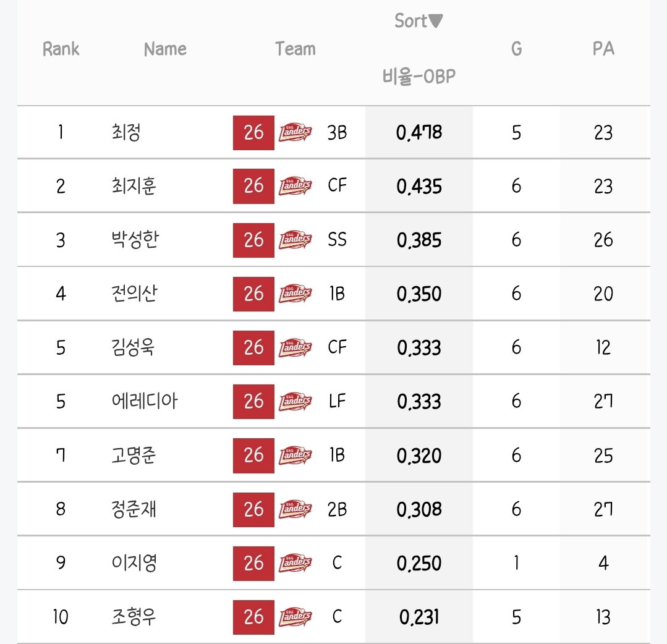Sort by the 비율-OBP column
This screenshot has height=644, width=667.
(x=419, y=76)
